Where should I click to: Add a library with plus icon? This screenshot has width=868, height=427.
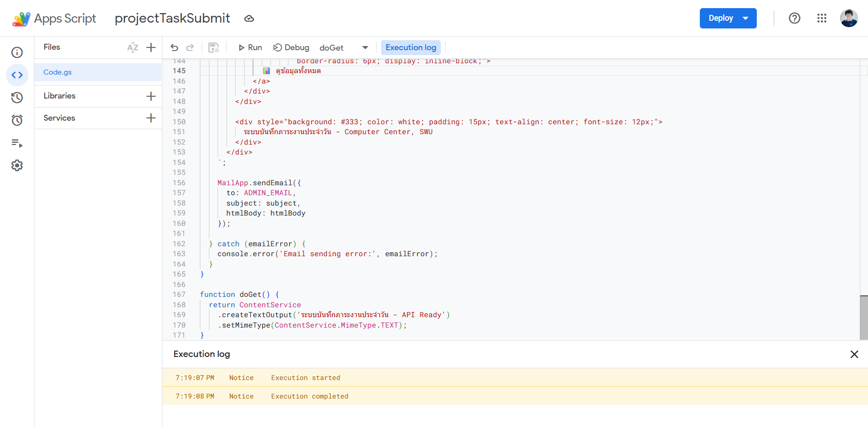point(151,96)
